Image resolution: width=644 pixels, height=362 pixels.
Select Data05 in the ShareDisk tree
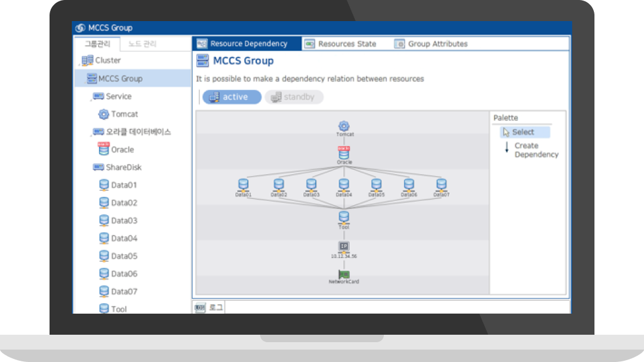pos(124,256)
